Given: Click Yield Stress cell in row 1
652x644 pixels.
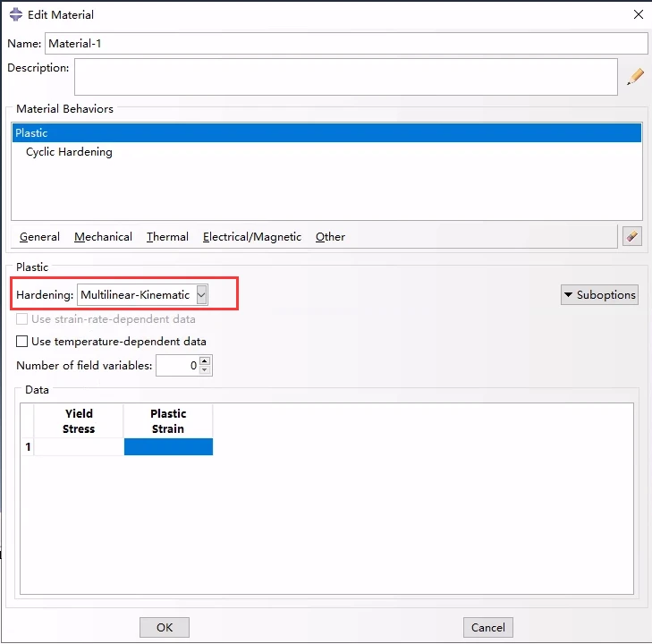Looking at the screenshot, I should pos(79,447).
